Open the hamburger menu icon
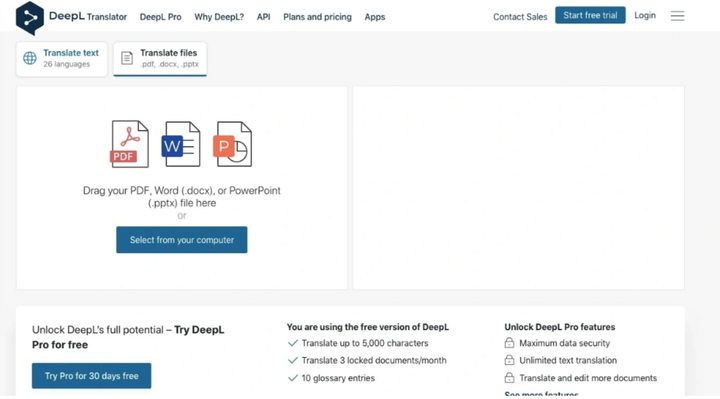This screenshot has height=399, width=720. [x=677, y=16]
